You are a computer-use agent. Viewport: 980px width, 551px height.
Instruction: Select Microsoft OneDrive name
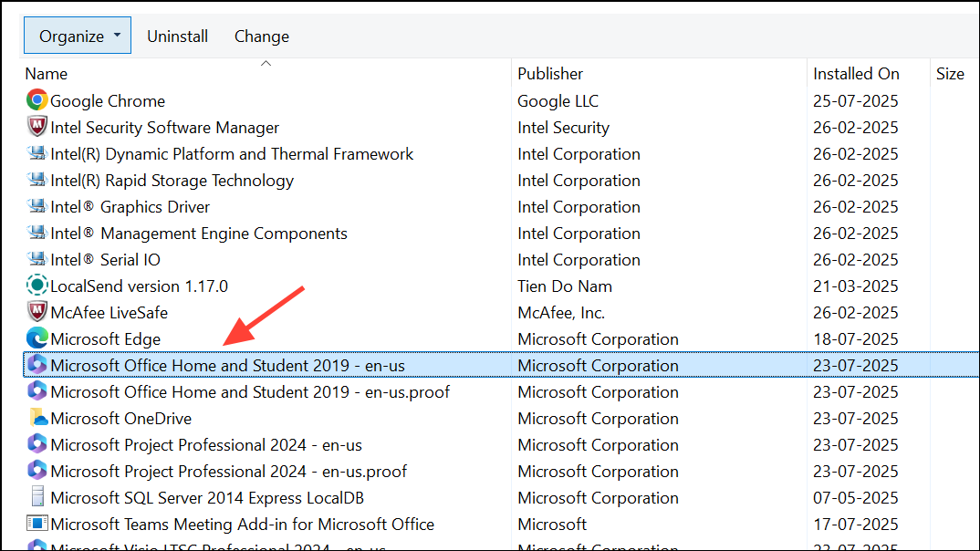pos(120,419)
